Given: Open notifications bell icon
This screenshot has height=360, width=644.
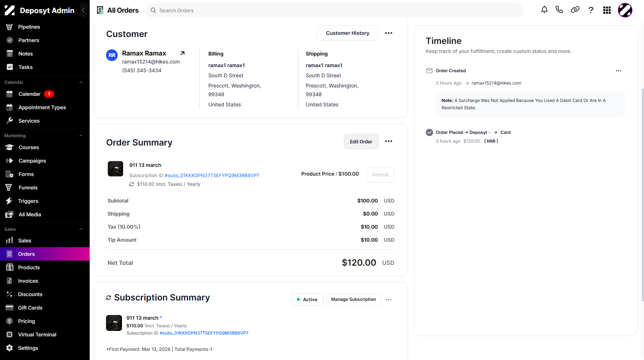Looking at the screenshot, I should click(x=544, y=10).
